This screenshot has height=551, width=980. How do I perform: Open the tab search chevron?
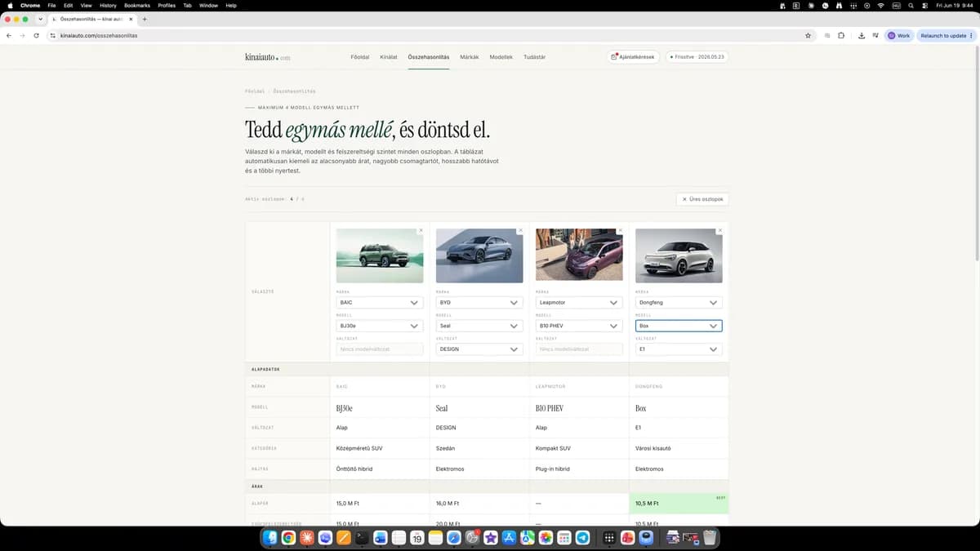(x=40, y=19)
